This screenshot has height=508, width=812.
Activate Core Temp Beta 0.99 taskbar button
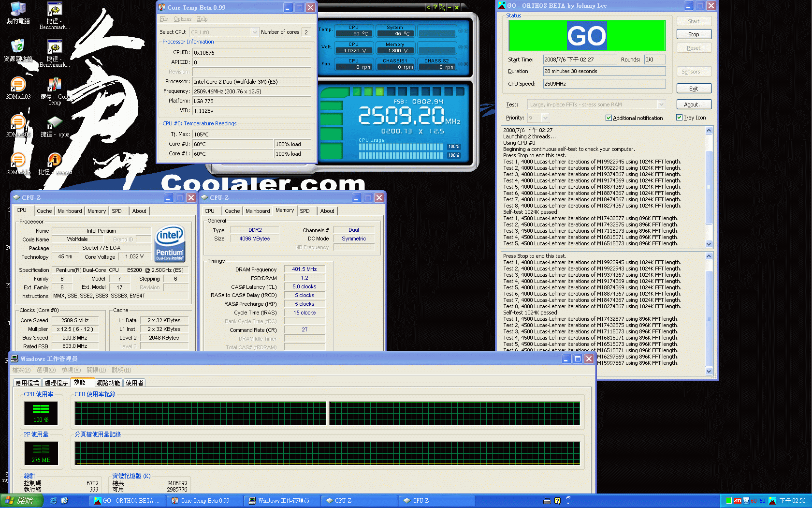click(x=204, y=501)
